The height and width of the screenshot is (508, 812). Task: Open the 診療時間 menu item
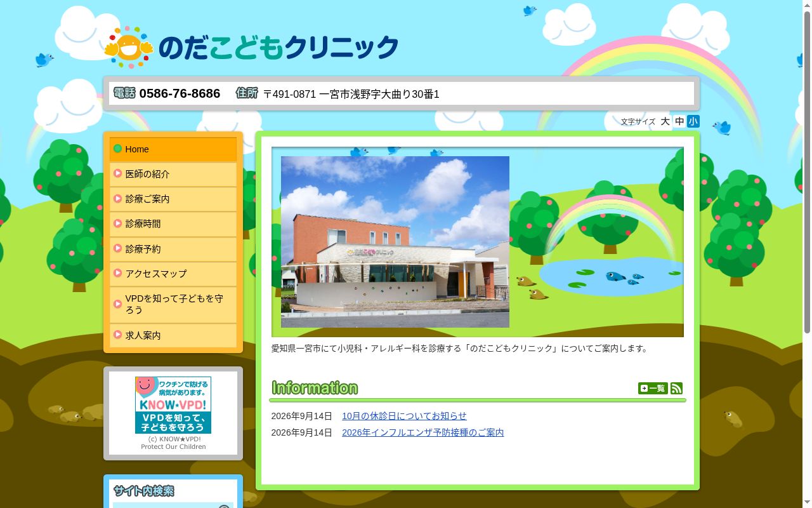[173, 224]
